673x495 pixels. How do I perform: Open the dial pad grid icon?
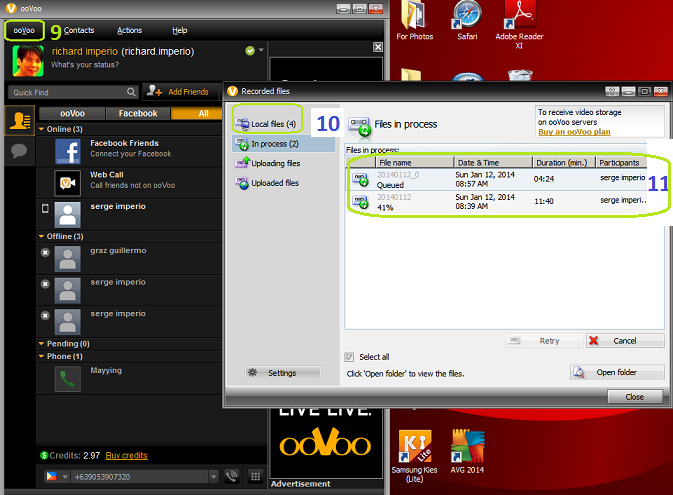pos(255,477)
